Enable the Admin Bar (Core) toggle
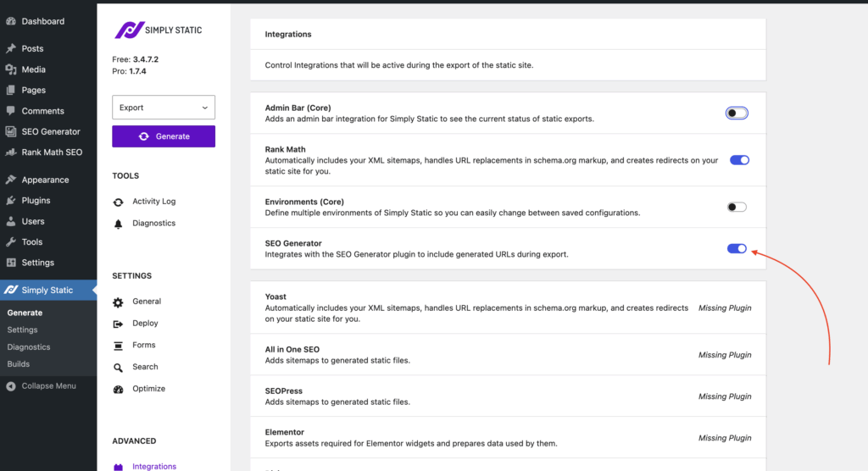Viewport: 868px width, 471px height. pyautogui.click(x=737, y=114)
